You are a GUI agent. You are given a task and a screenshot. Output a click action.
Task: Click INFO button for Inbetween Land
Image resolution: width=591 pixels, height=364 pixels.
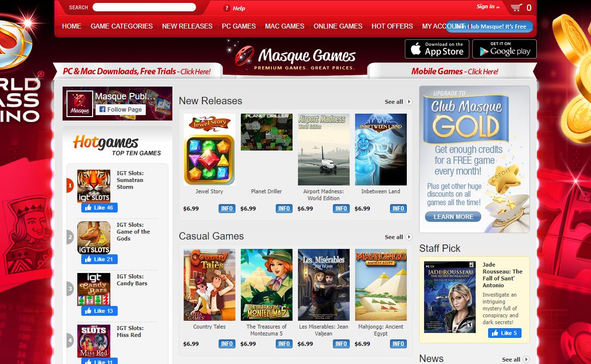click(398, 209)
